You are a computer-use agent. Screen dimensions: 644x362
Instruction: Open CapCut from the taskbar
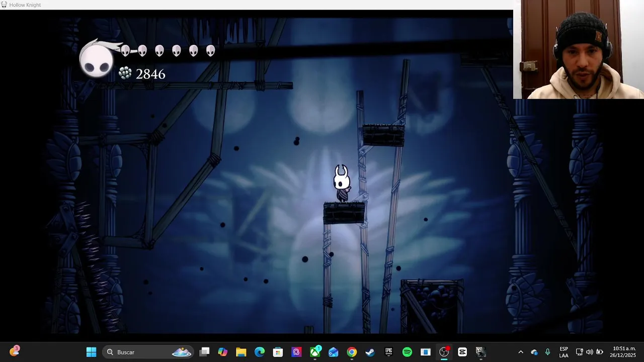click(462, 352)
